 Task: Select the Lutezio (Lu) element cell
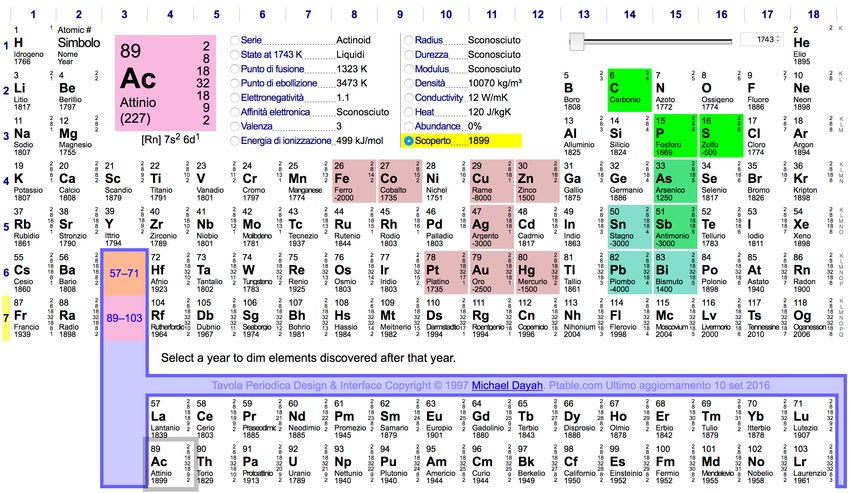click(x=813, y=419)
